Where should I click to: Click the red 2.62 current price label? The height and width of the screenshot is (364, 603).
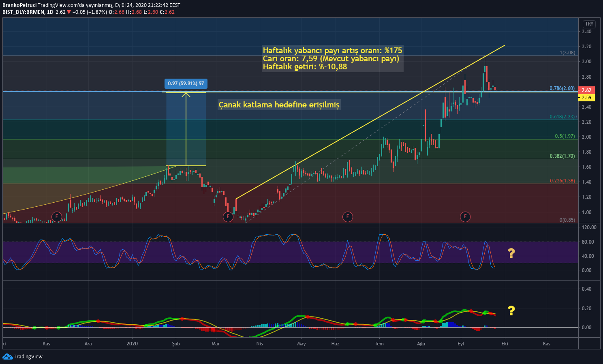tap(586, 90)
